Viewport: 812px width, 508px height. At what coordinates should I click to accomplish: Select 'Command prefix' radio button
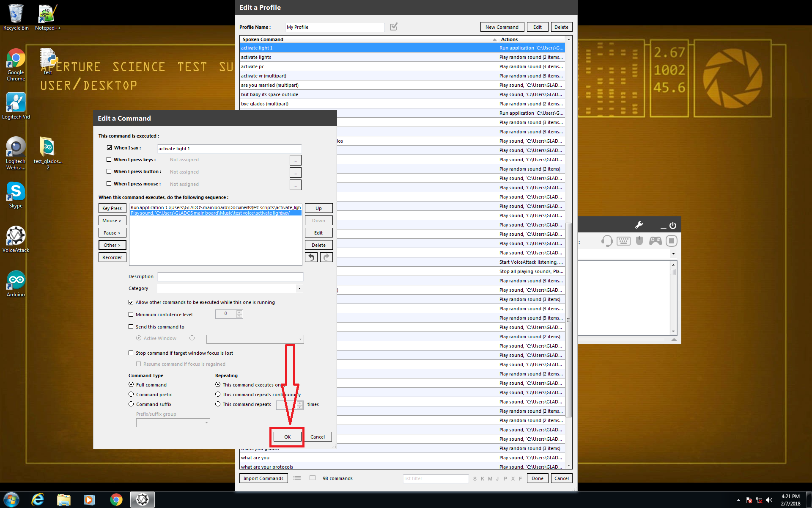coord(131,394)
